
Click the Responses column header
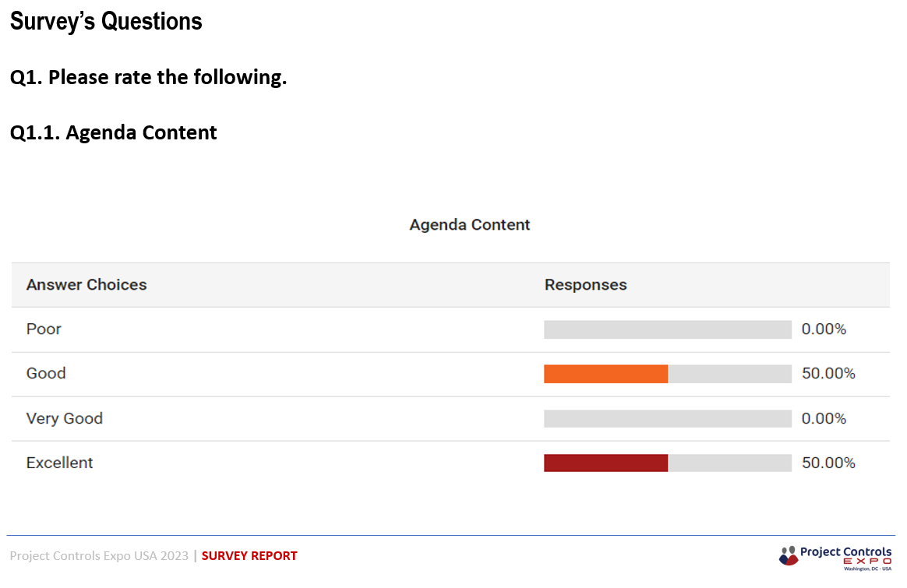585,284
